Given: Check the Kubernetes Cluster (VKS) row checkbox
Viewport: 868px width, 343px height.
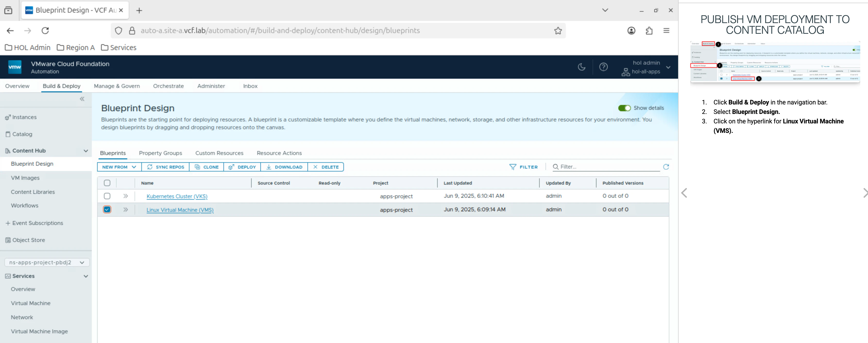Looking at the screenshot, I should tap(107, 196).
